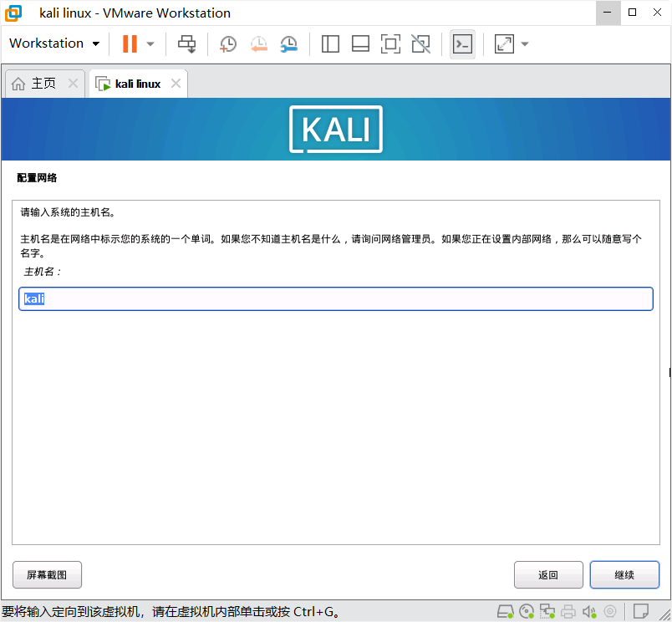Image resolution: width=672 pixels, height=622 pixels.
Task: Send Ctrl+Alt+Del to the virtual machine
Action: tap(186, 43)
